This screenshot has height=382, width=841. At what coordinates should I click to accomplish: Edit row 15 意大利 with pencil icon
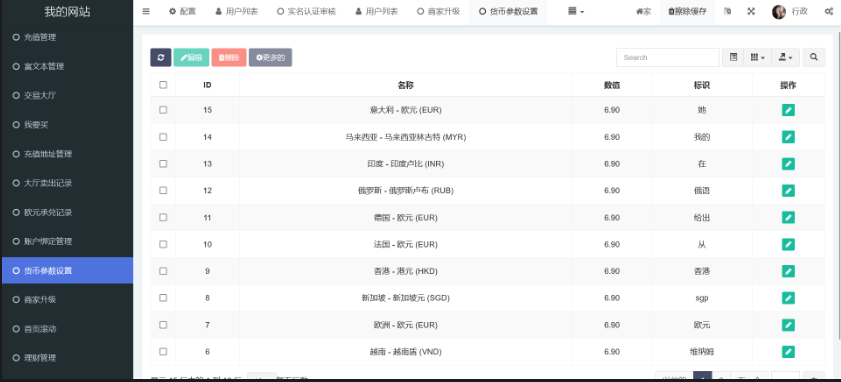point(788,110)
